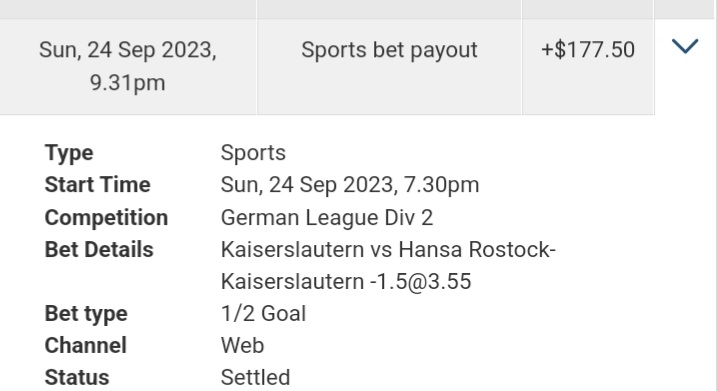Click the Type label
The height and width of the screenshot is (391, 717).
[x=69, y=153]
